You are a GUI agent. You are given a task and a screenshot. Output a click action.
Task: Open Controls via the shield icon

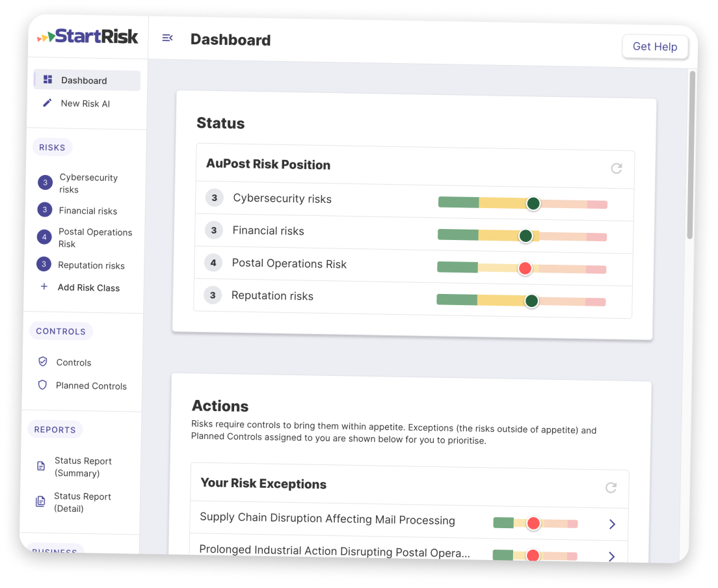pyautogui.click(x=42, y=361)
